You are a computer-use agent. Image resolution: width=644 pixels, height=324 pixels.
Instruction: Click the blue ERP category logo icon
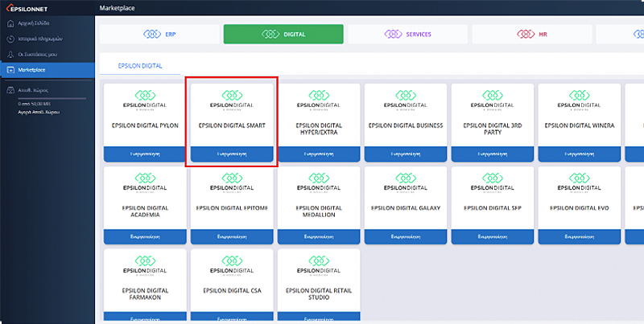coord(152,34)
